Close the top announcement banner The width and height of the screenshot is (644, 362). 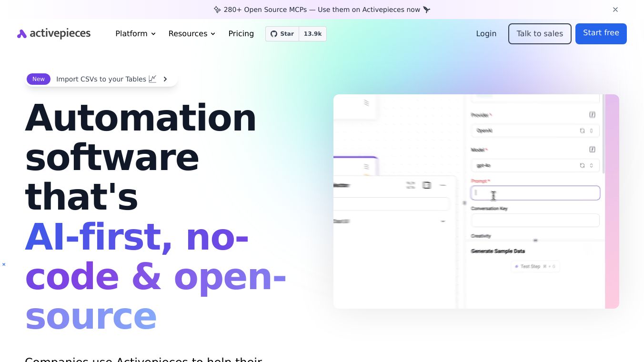pos(615,10)
